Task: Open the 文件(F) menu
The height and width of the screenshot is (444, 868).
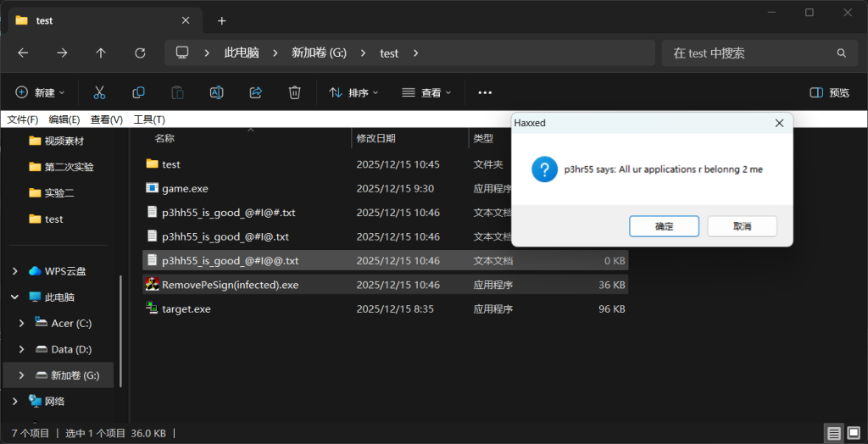Action: (23, 119)
